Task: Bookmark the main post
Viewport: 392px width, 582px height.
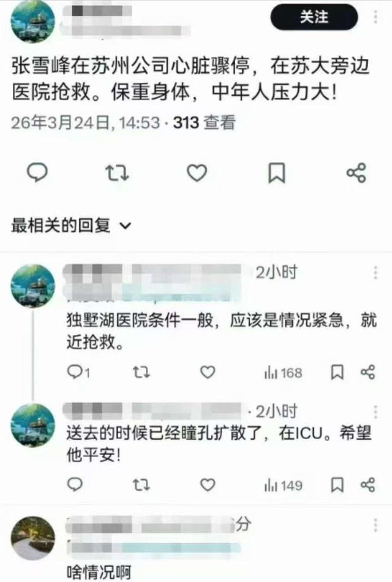Action: [x=277, y=173]
